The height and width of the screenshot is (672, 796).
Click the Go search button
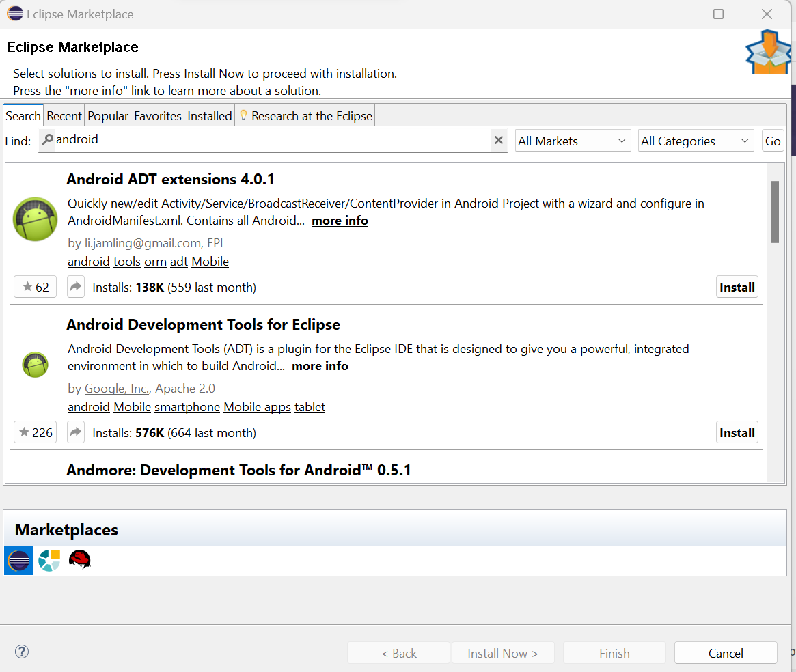pos(773,141)
